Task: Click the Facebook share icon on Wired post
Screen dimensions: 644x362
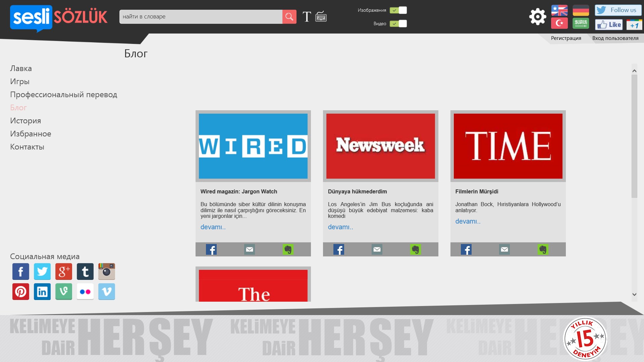Action: (x=211, y=249)
